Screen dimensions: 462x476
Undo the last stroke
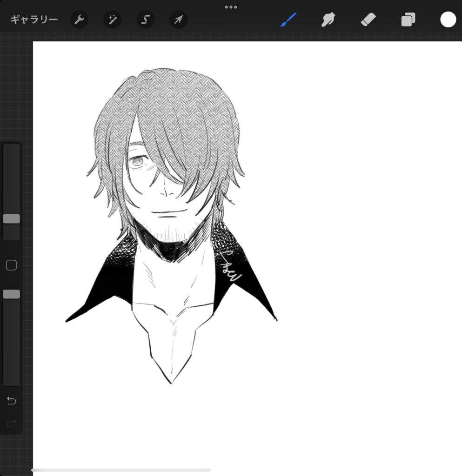click(11, 401)
